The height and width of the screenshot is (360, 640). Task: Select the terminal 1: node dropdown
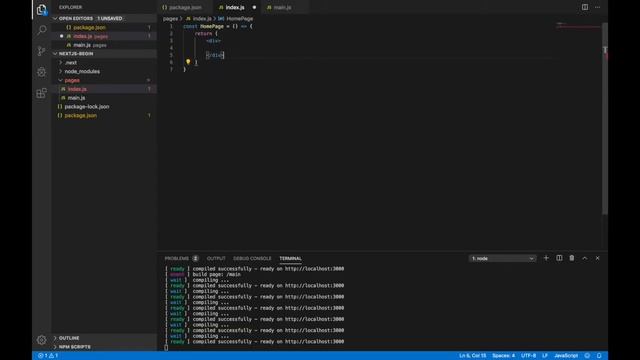(x=502, y=258)
